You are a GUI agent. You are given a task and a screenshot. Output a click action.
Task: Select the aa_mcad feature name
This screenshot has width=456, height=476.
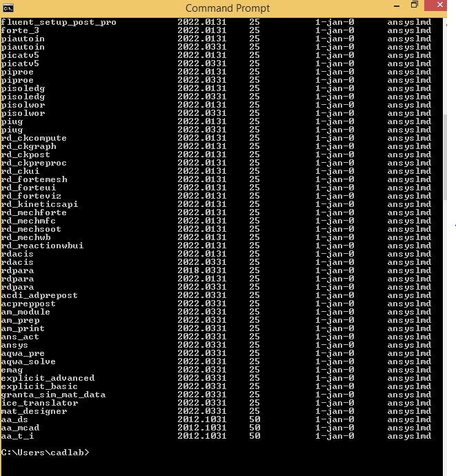[20, 428]
